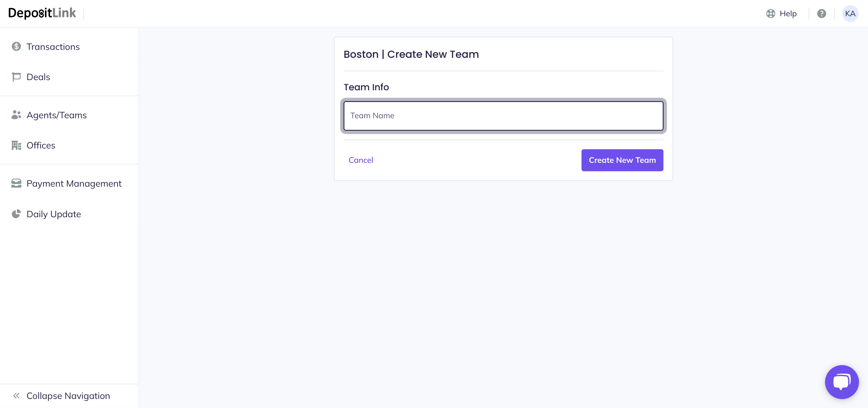Navigate to Agents/Teams section
Viewport: 868px width, 408px height.
56,115
